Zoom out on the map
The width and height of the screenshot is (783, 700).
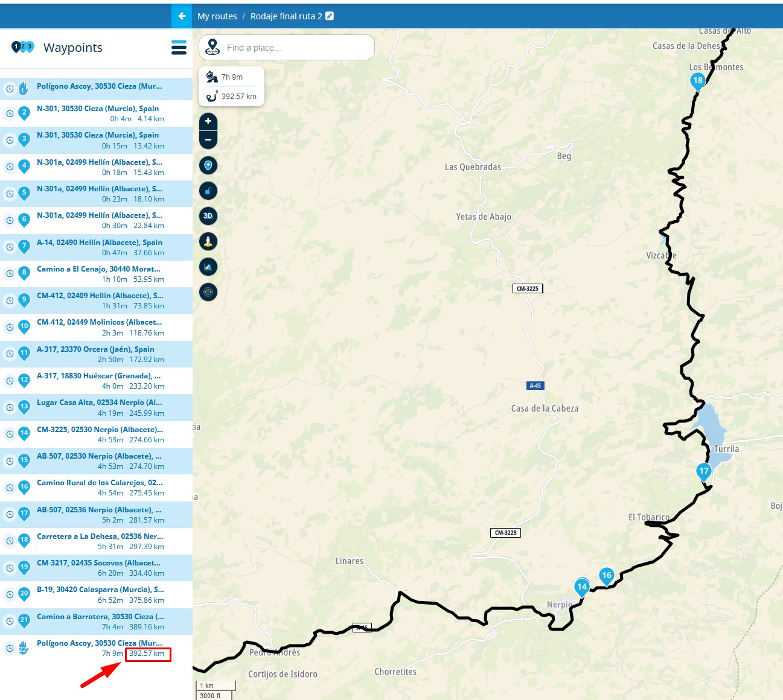point(208,139)
